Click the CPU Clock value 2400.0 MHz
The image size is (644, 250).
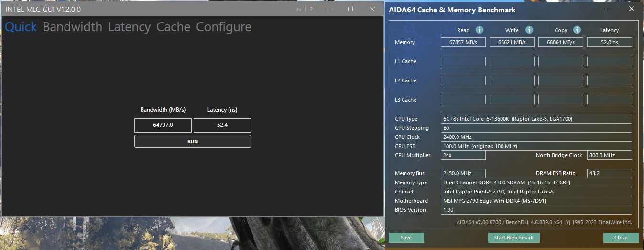(x=536, y=137)
